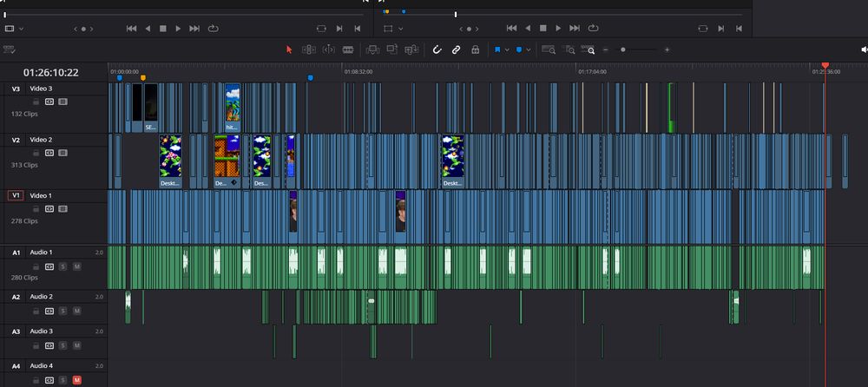Mute the Audio 1 track
Image resolution: width=868 pixels, height=387 pixels.
76,266
